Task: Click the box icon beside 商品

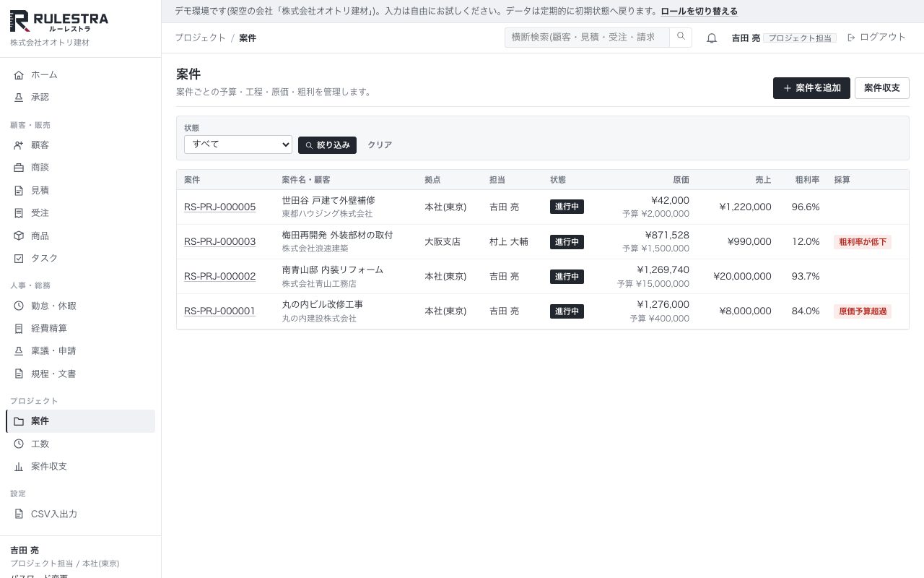Action: coord(19,236)
